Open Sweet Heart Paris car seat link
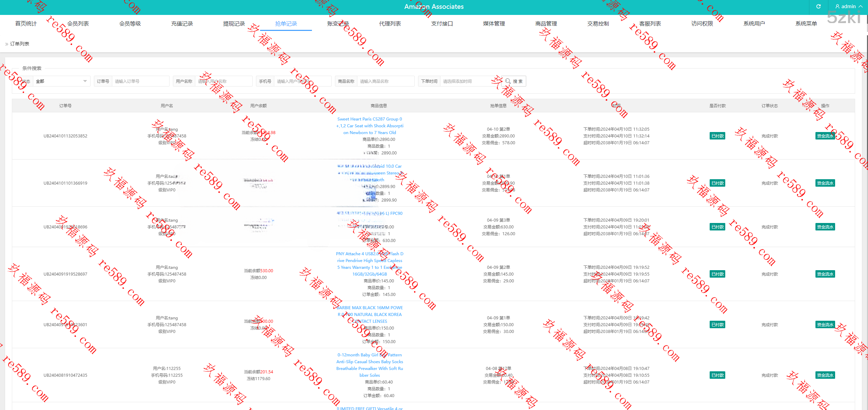Screen dimensions: 868x410 tap(370, 126)
